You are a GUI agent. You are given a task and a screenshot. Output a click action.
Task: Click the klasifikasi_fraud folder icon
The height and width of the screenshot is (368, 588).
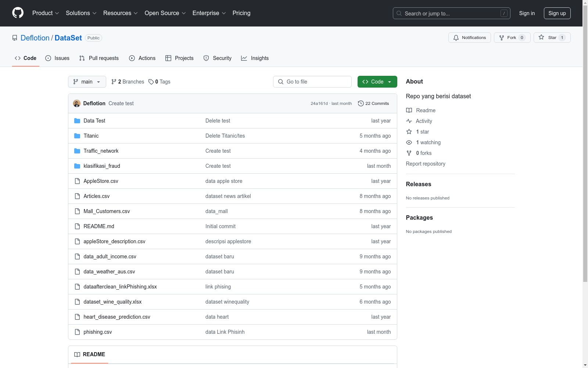77,166
